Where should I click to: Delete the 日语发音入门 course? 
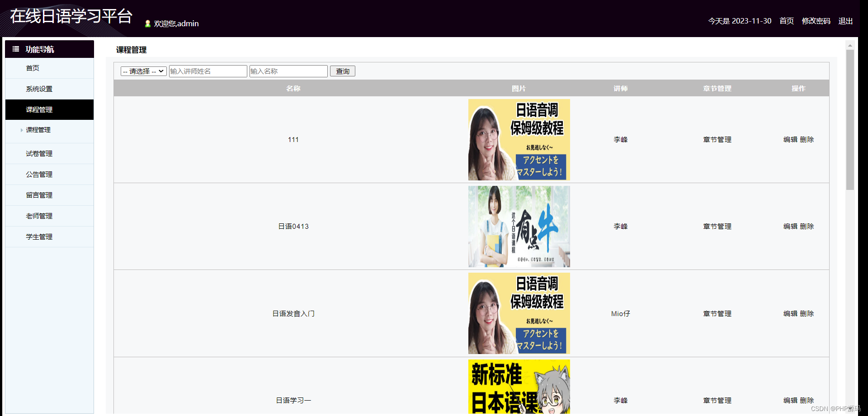coord(807,314)
